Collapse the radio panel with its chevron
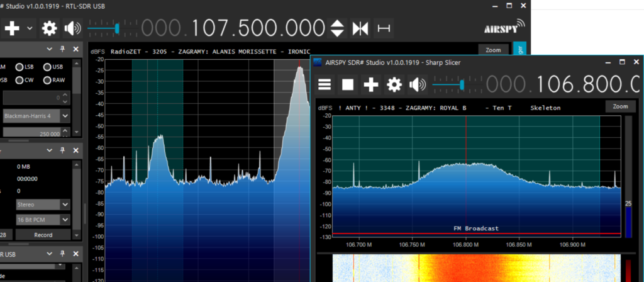644x282 pixels. (x=50, y=49)
